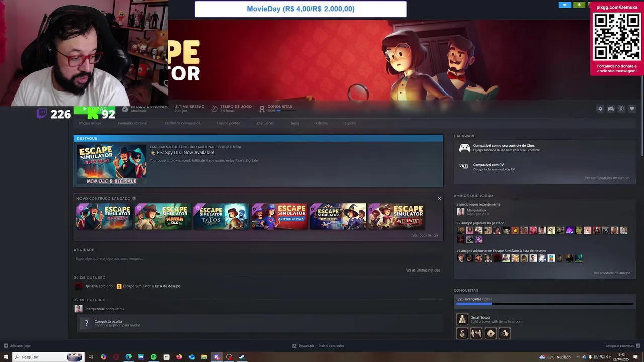Open Spotify from the taskbar
This screenshot has width=644, height=362.
(153, 357)
